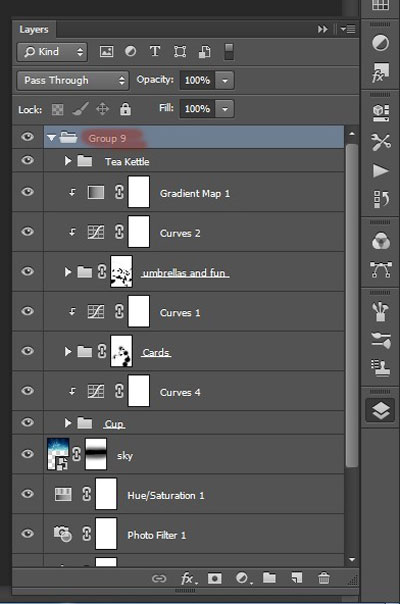400x604 pixels.
Task: Select the Layers panel tab
Action: click(34, 29)
